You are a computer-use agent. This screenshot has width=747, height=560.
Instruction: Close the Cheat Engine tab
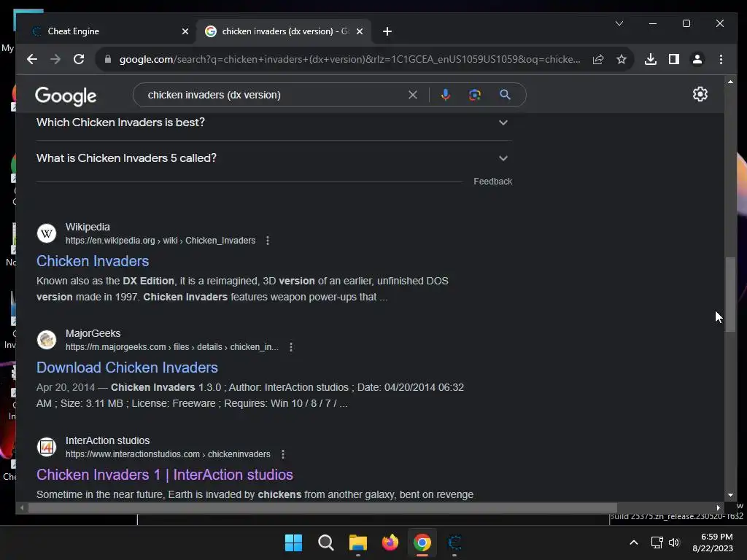[x=185, y=31]
